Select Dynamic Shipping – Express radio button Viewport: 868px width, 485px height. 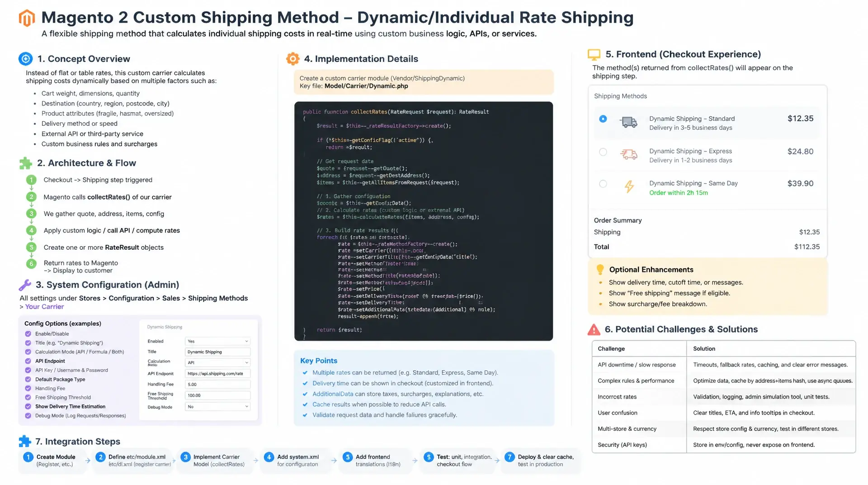[603, 152]
